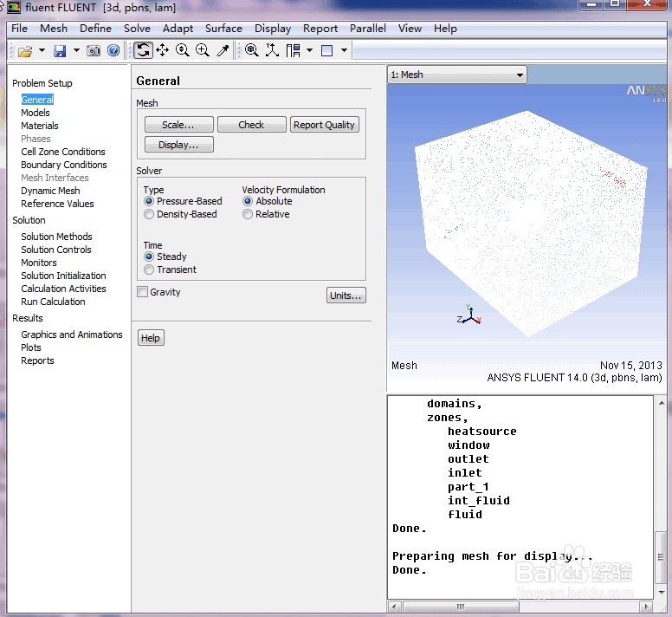Click the Display... button
The height and width of the screenshot is (617, 672).
pos(178,145)
